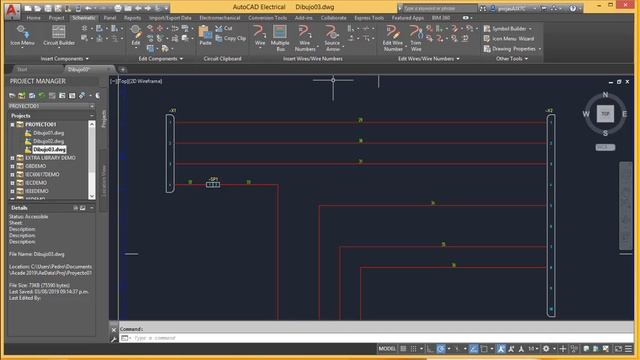Open the ViewCube WCS dropdown
The image size is (640, 360).
605,147
